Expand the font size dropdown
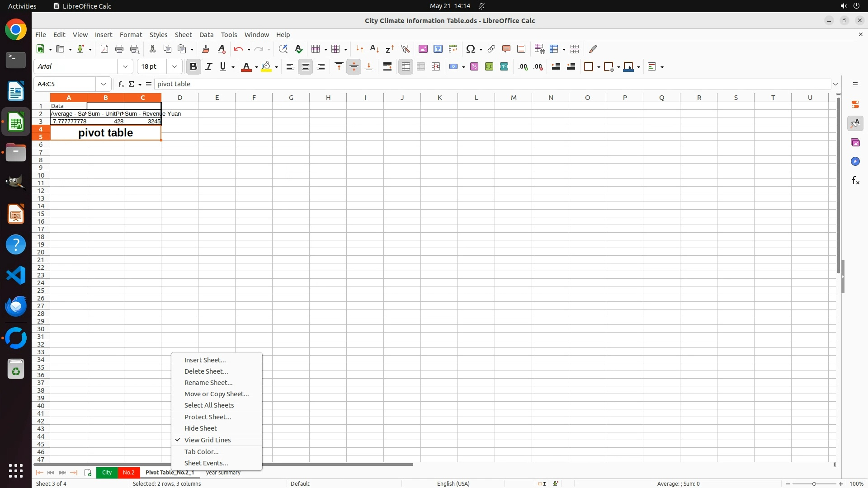 [x=175, y=67]
